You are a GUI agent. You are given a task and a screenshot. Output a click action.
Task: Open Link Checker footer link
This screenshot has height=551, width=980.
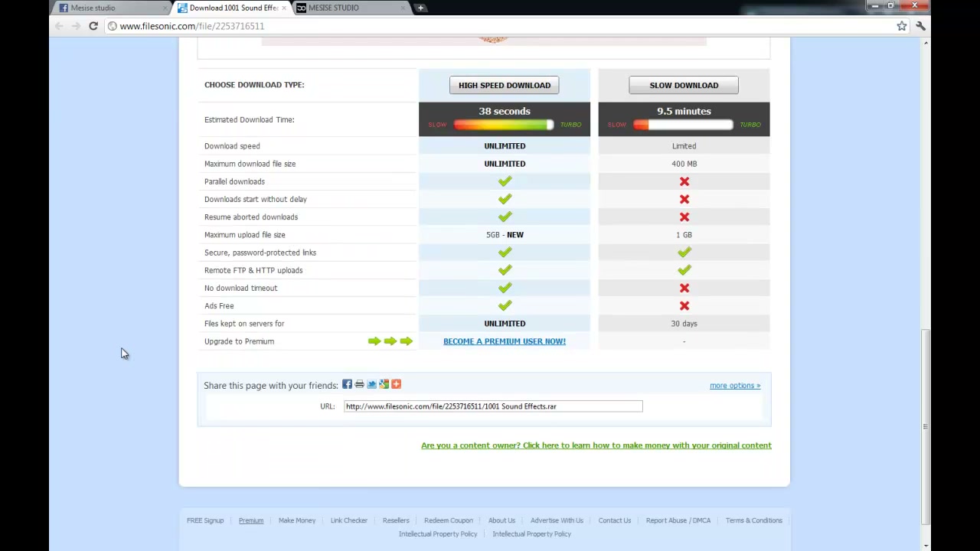click(349, 520)
